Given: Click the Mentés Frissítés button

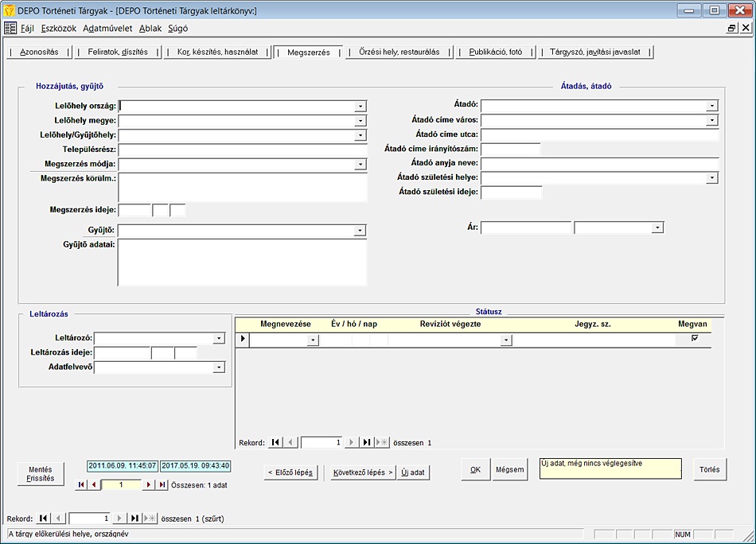Looking at the screenshot, I should tap(41, 474).
